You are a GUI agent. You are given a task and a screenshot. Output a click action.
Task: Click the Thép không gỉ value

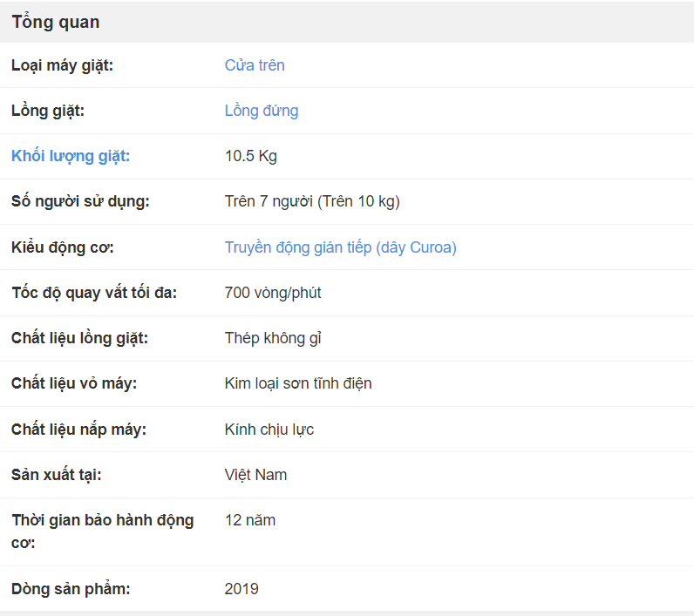[x=273, y=338]
